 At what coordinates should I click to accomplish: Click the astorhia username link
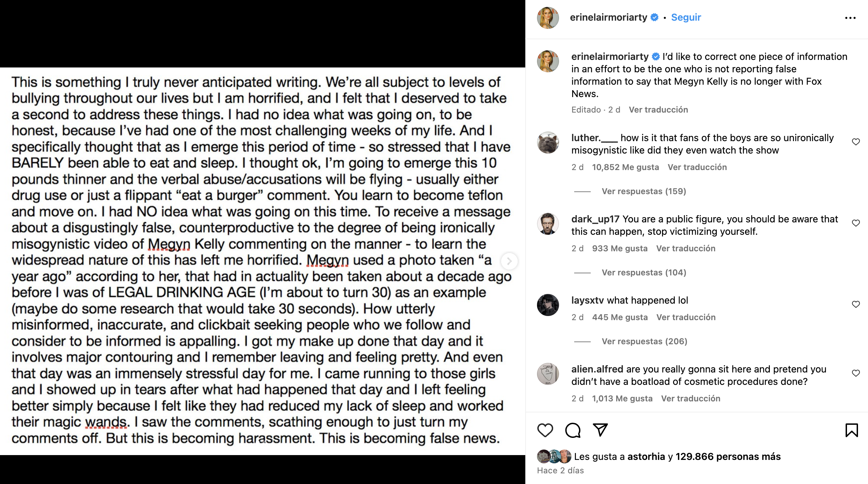tap(647, 456)
